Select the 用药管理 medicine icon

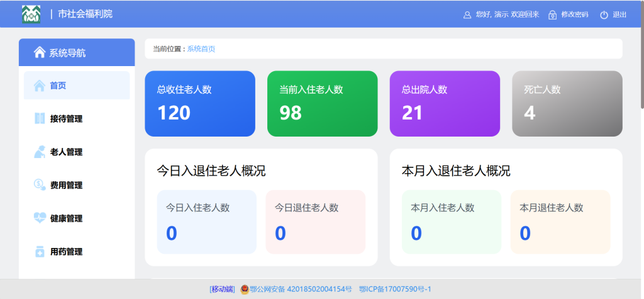39,252
